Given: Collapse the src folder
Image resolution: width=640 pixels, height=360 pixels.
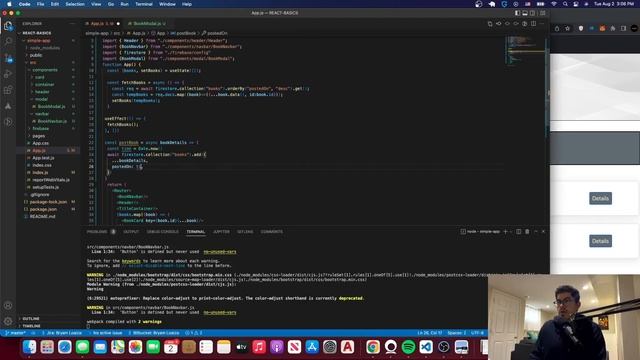Looking at the screenshot, I should pos(33,62).
